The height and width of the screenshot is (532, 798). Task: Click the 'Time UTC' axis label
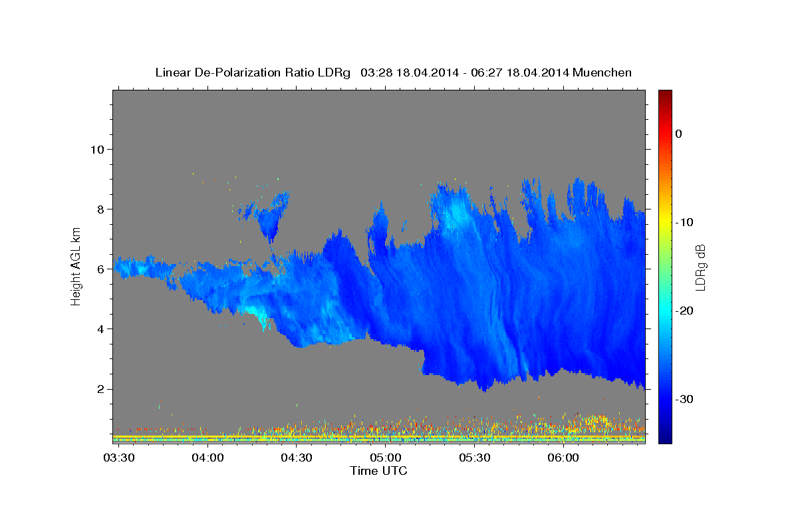click(x=378, y=471)
